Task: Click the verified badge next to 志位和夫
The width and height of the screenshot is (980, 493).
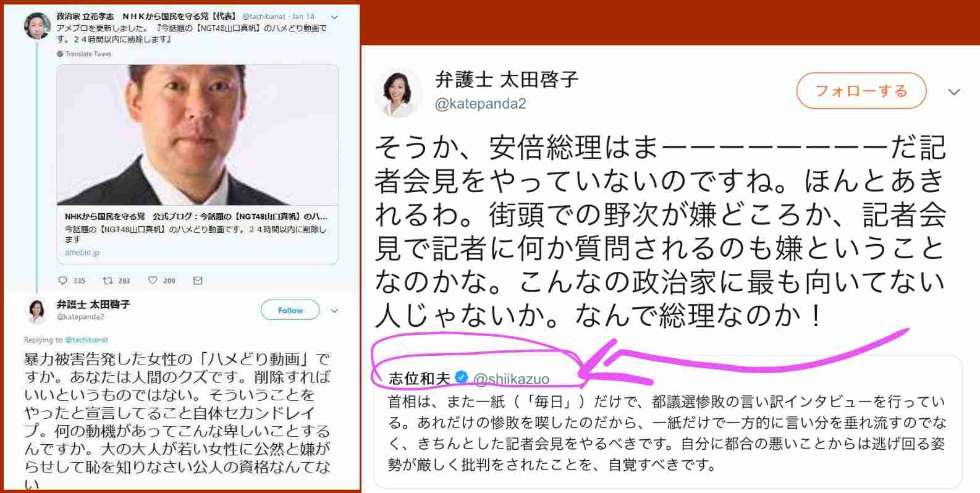Action: click(461, 377)
